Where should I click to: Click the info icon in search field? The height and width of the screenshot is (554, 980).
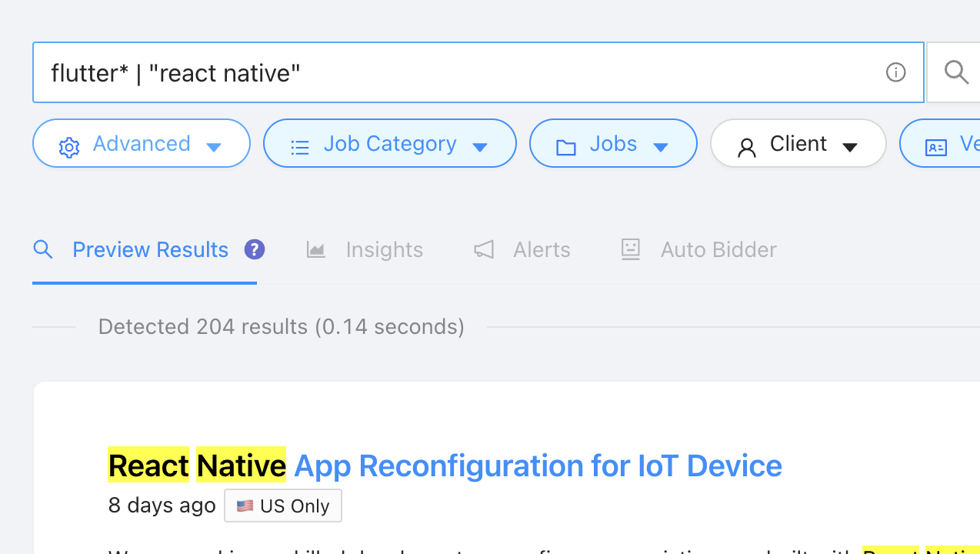coord(895,72)
